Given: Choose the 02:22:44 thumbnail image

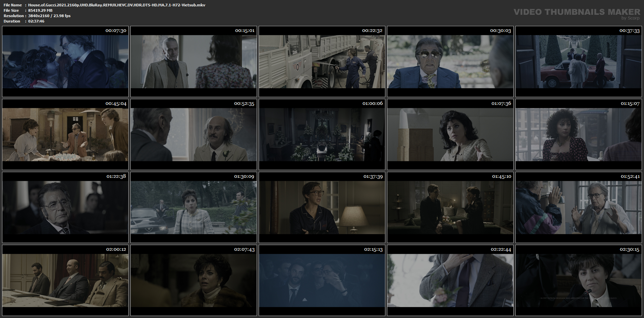Looking at the screenshot, I should click(x=450, y=280).
